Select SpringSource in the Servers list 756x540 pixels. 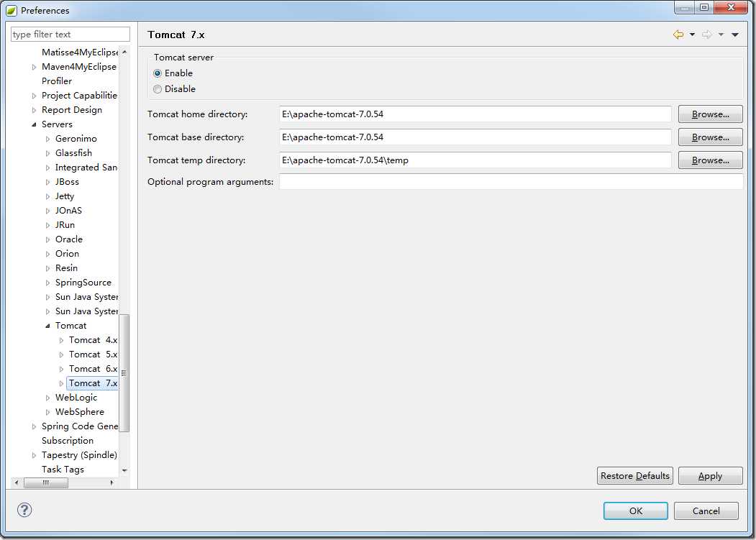[83, 283]
